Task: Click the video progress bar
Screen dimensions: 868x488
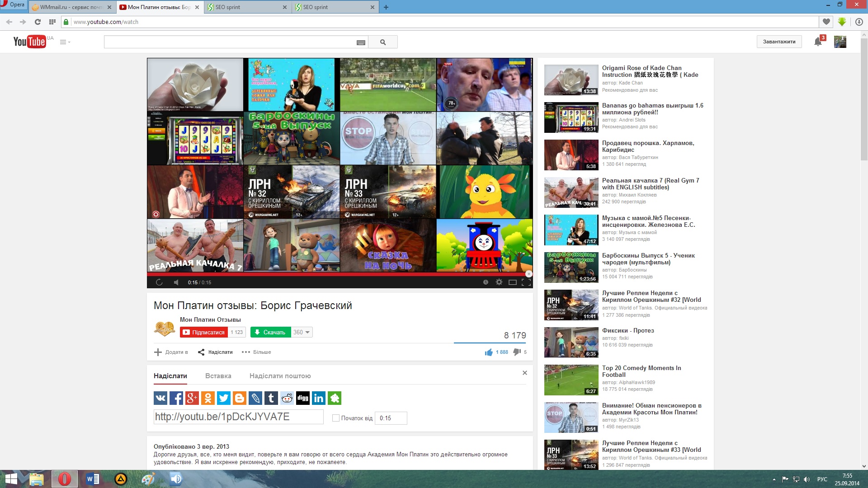Action: [x=339, y=274]
